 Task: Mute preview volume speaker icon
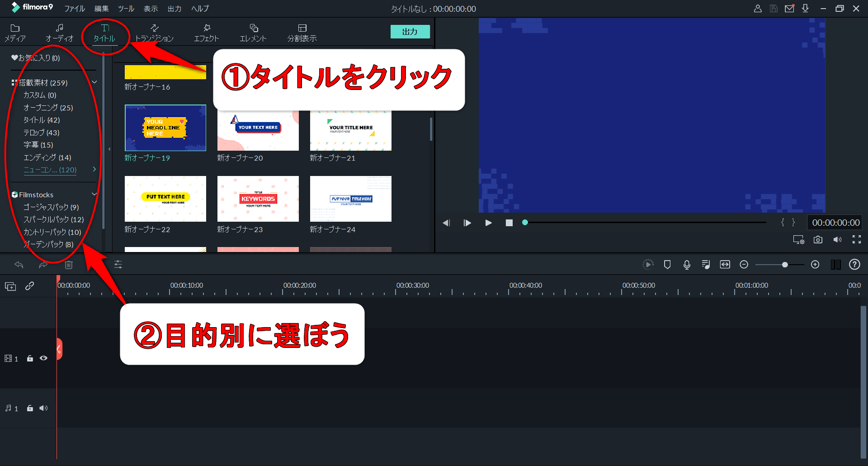coord(837,240)
